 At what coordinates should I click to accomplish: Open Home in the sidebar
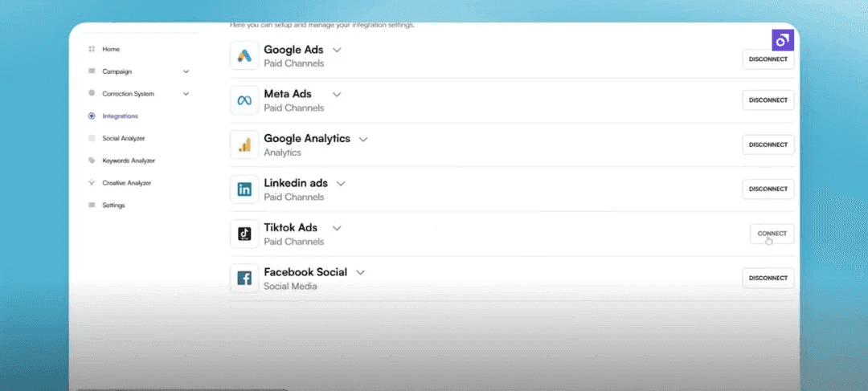(111, 49)
